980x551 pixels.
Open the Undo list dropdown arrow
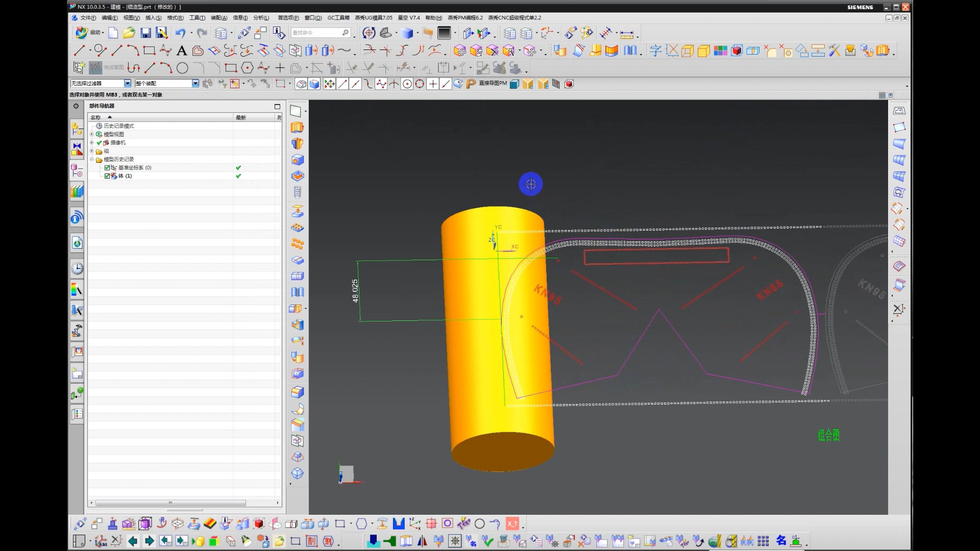pyautogui.click(x=191, y=33)
